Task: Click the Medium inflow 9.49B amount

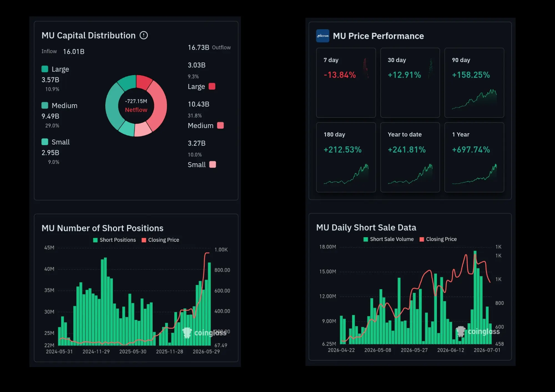Action: coord(50,116)
